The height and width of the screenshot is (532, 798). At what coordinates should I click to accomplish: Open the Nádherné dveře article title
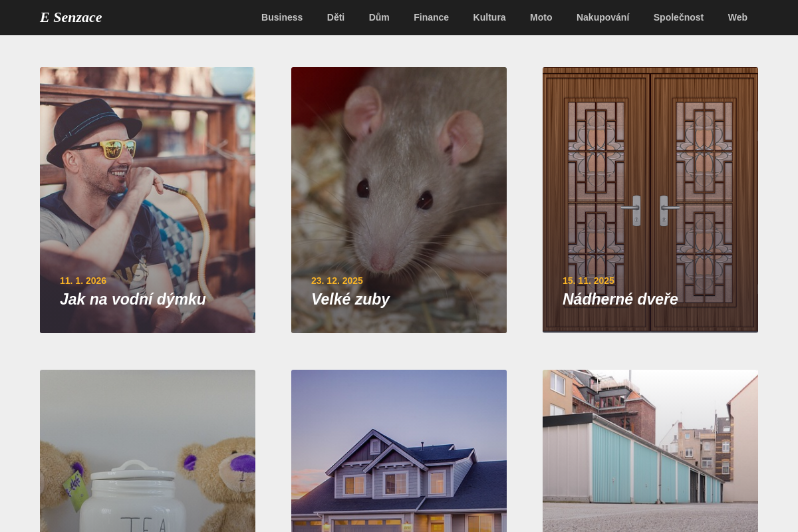click(x=620, y=299)
